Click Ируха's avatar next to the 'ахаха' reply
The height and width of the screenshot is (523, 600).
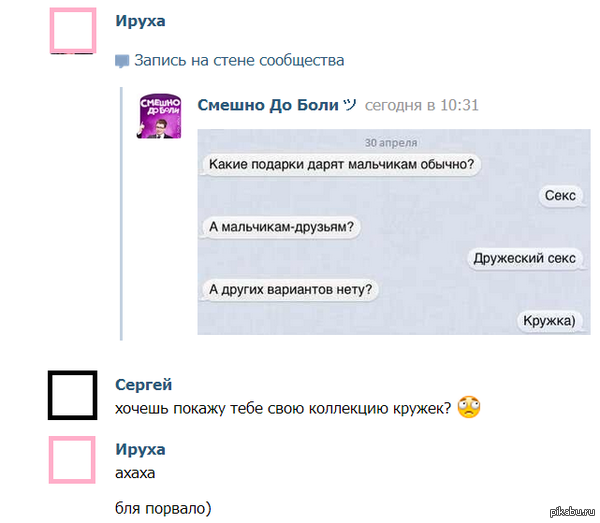click(73, 461)
